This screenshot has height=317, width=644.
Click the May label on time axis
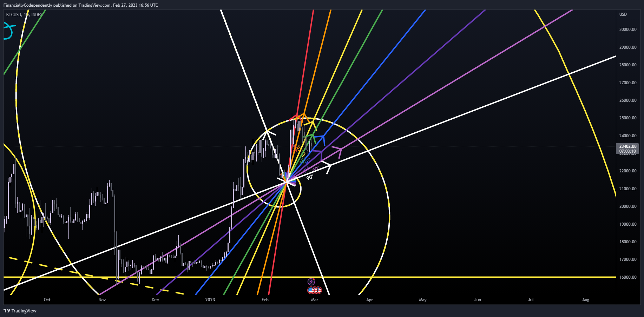coord(423,300)
